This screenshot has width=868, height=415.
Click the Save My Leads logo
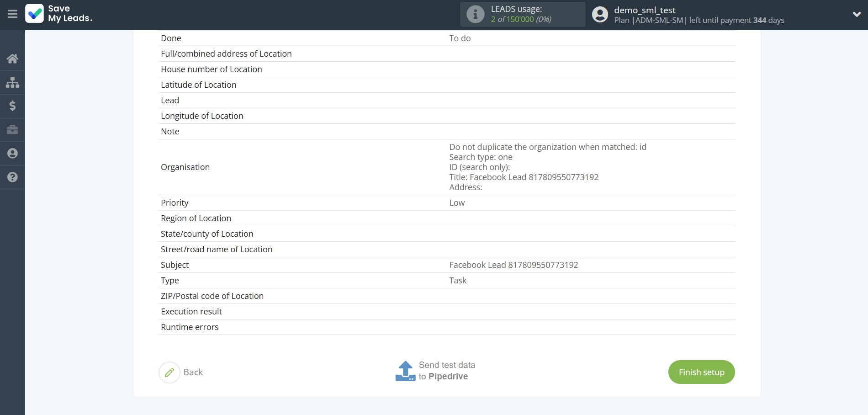[58, 14]
